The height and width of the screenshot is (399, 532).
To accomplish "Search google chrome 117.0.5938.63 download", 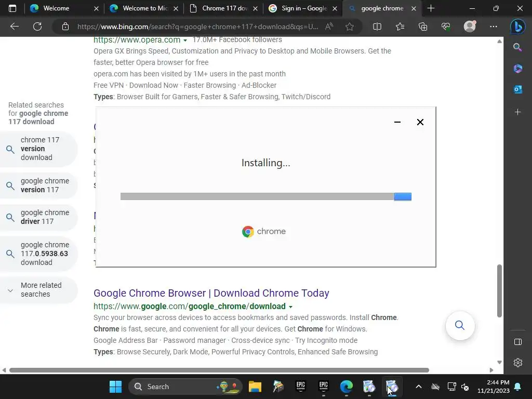I will (x=38, y=254).
